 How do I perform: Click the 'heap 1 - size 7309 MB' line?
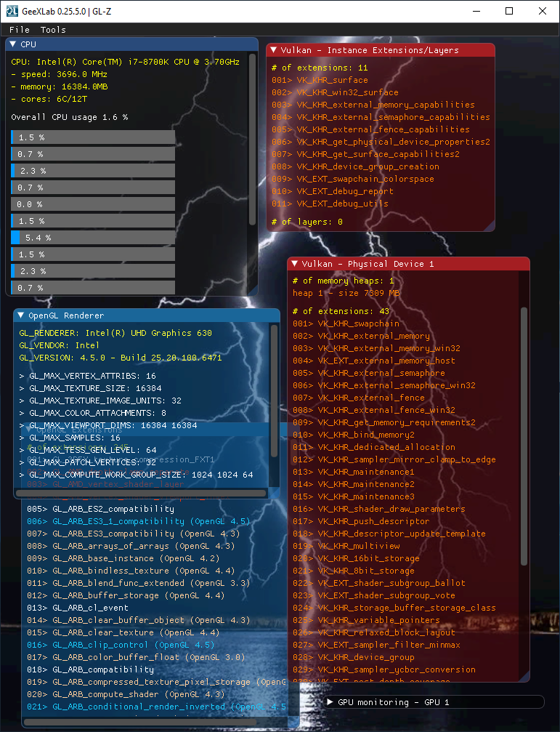click(x=346, y=293)
